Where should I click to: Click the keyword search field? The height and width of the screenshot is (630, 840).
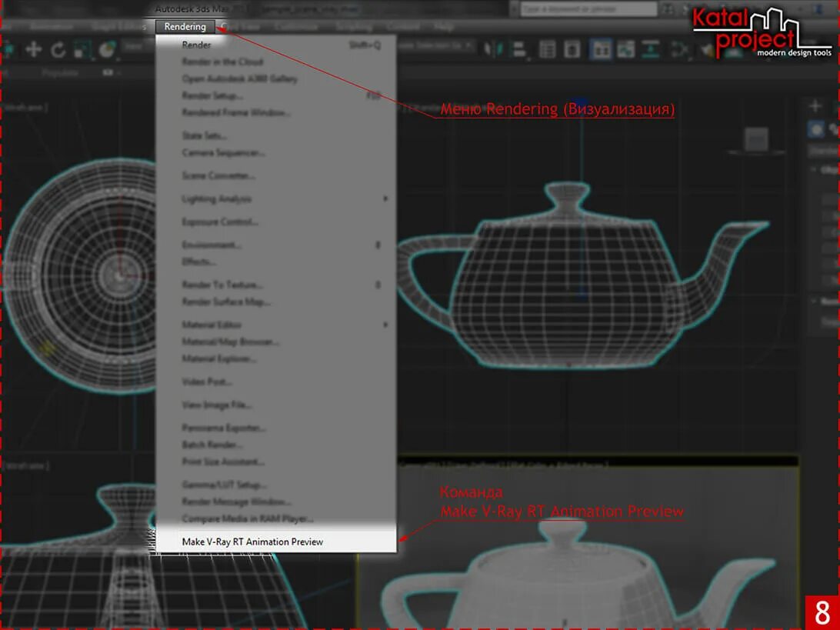[x=588, y=9]
